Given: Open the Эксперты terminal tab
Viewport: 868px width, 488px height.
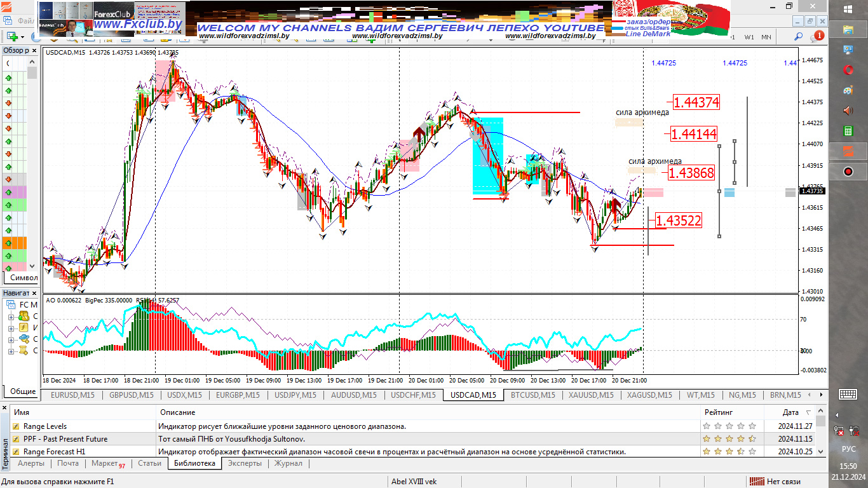Looking at the screenshot, I should click(x=245, y=463).
